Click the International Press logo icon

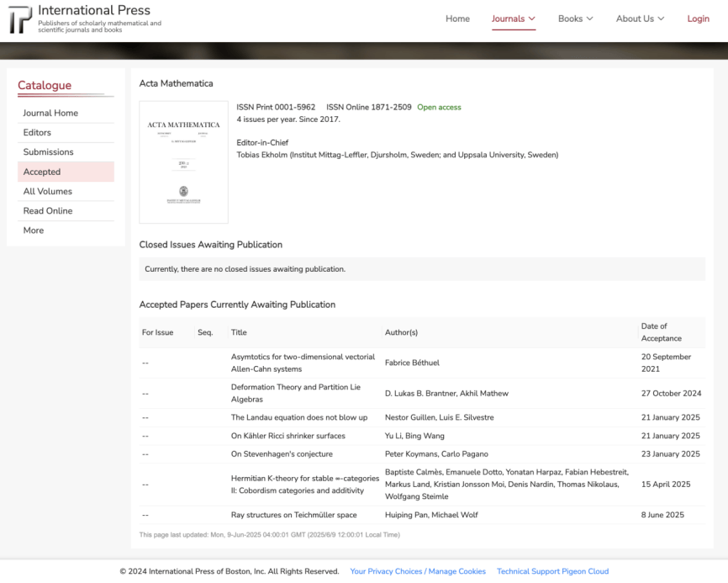(x=20, y=19)
